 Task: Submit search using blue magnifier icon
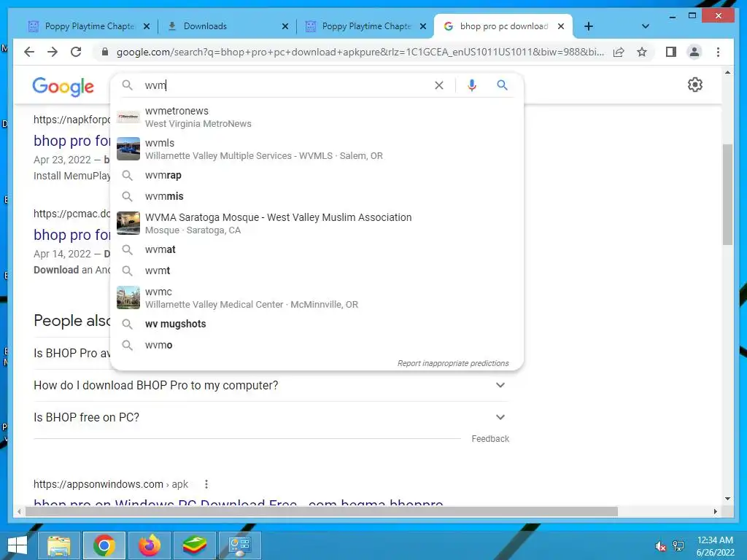click(x=502, y=85)
